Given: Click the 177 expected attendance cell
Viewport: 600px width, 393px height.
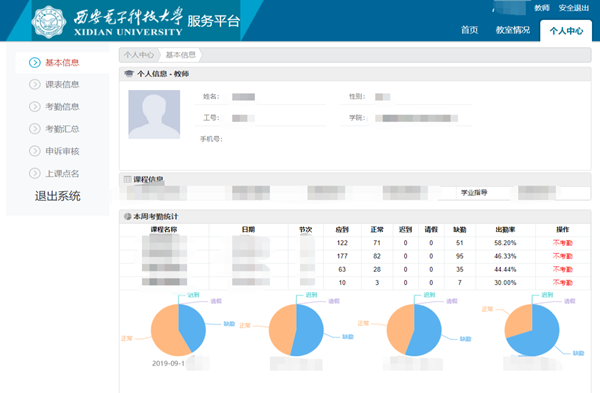Looking at the screenshot, I should 342,256.
